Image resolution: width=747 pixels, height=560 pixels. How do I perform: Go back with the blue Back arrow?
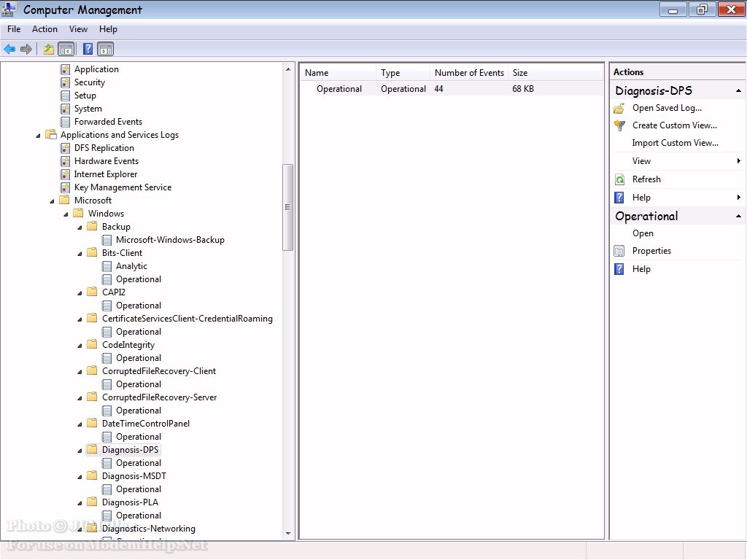9,49
